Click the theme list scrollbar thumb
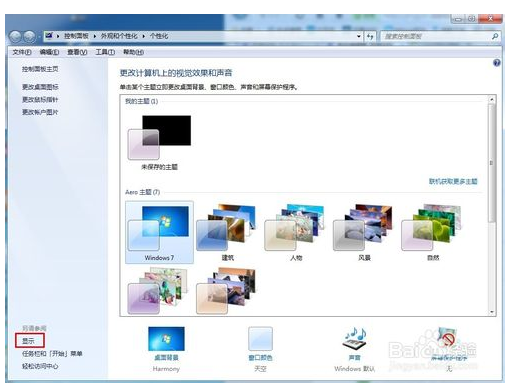Viewport: 514px width, 385px height. point(491,163)
